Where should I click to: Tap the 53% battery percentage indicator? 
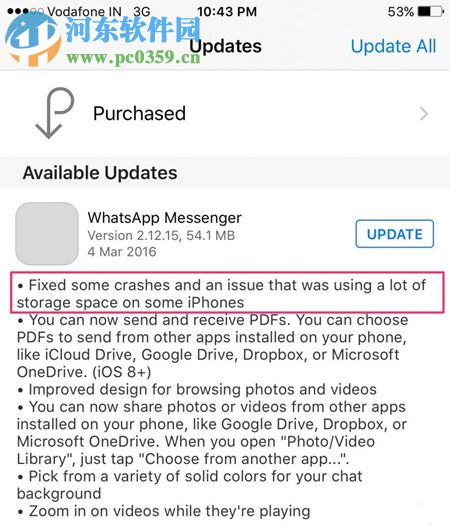401,12
